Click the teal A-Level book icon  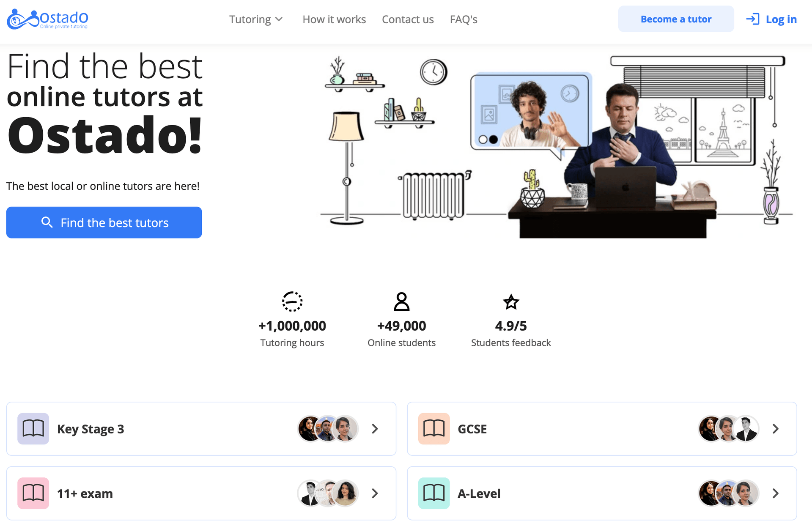433,493
